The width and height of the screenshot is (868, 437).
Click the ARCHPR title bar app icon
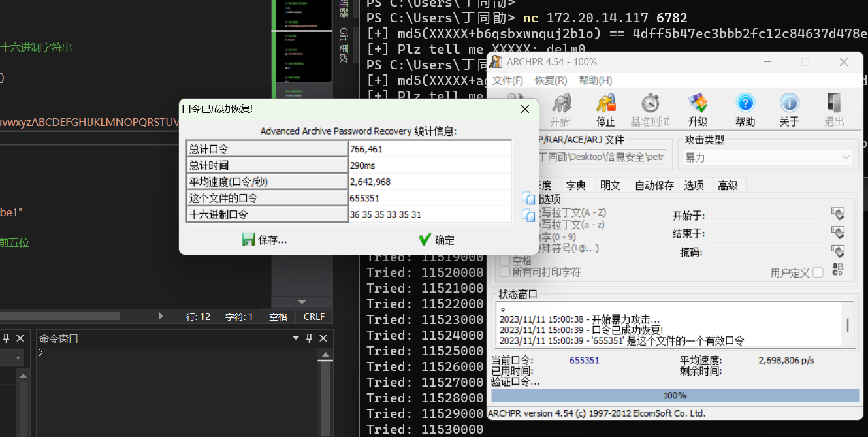[x=497, y=62]
